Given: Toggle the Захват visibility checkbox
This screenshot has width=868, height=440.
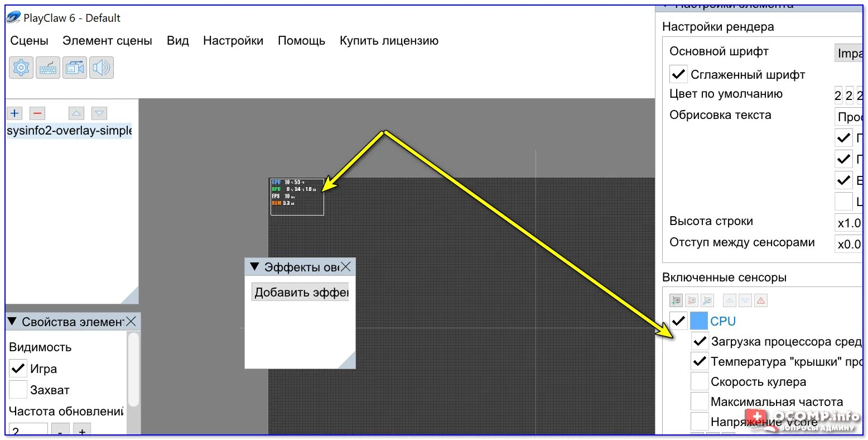Looking at the screenshot, I should click(18, 390).
